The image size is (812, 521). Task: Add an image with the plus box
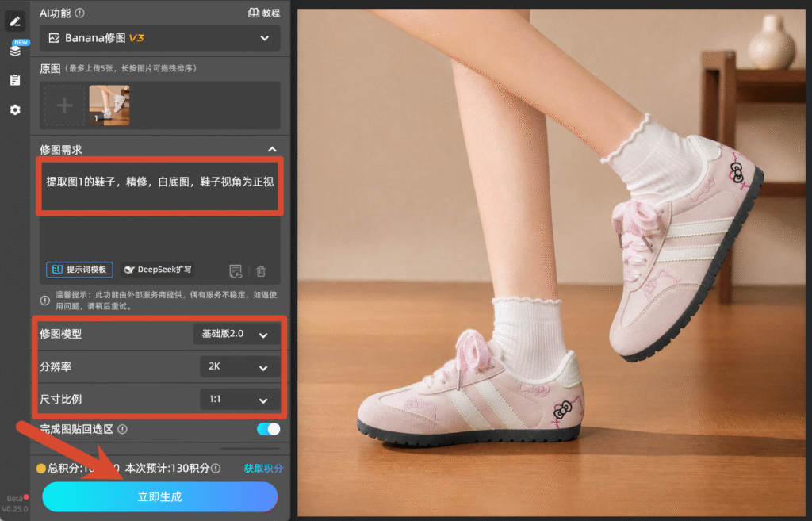pyautogui.click(x=64, y=105)
